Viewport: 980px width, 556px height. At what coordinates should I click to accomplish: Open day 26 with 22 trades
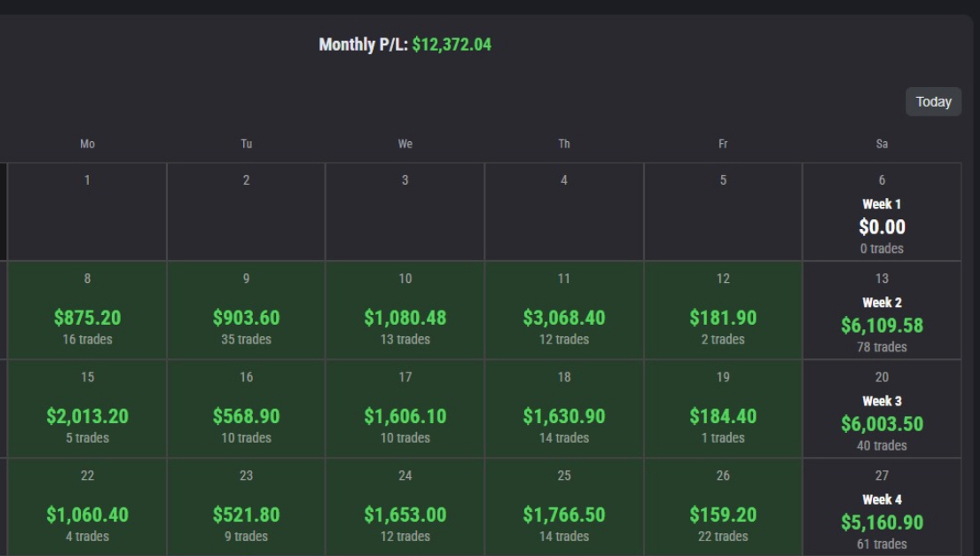tap(723, 507)
